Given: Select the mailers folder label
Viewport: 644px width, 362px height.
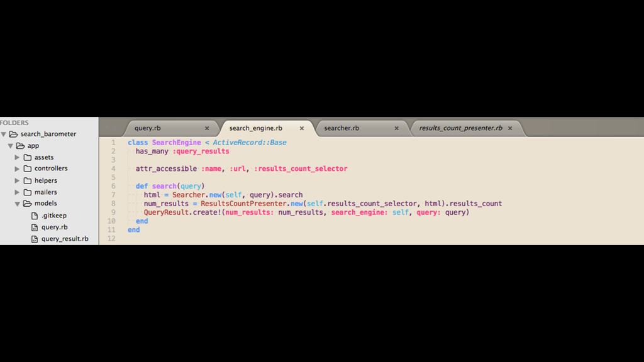Looking at the screenshot, I should coord(45,192).
